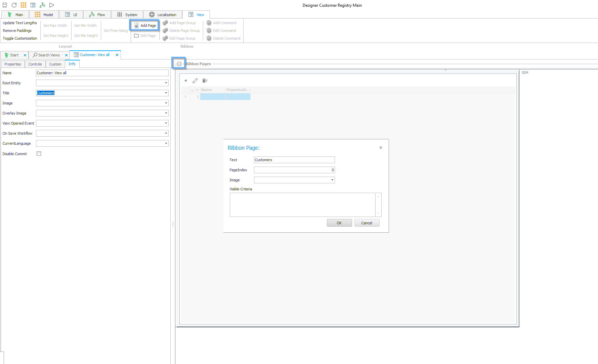The image size is (598, 364).
Task: Click the run play icon in the quick toolbar
Action: (x=52, y=5)
